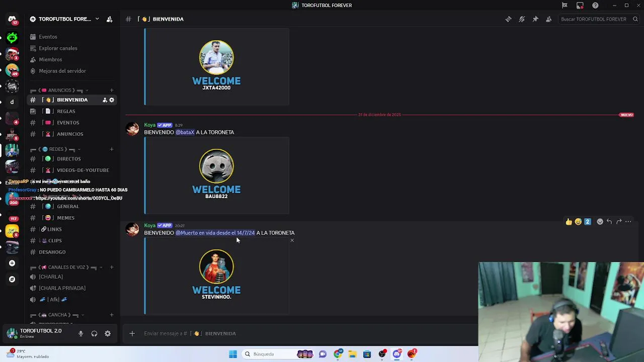
Task: Join [CHARLA PRIVADA] voice channel
Action: tap(72, 289)
